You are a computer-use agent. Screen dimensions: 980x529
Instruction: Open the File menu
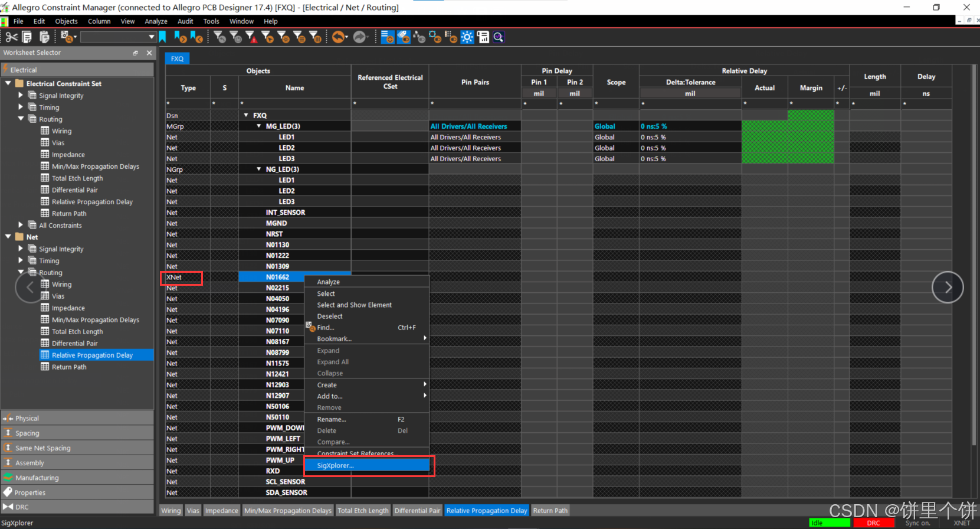point(18,21)
